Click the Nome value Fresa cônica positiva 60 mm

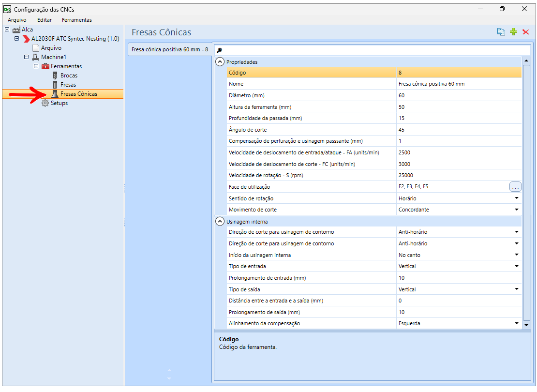[459, 84]
